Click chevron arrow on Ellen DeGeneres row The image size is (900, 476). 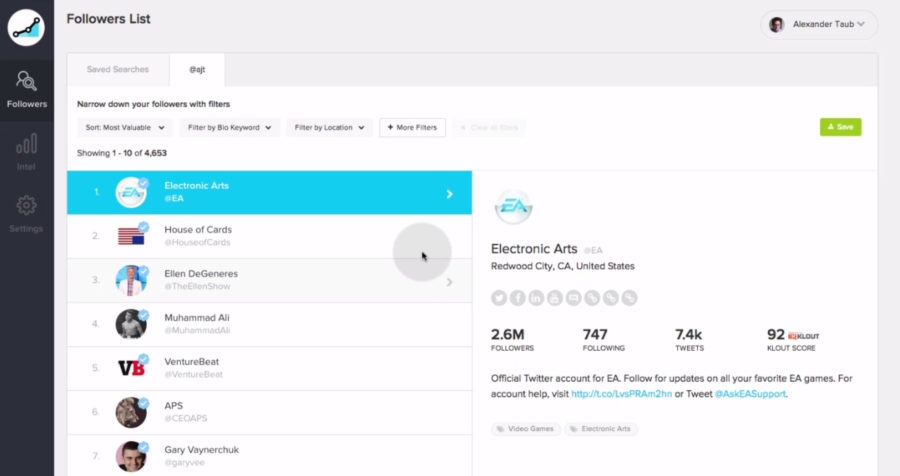(x=449, y=282)
